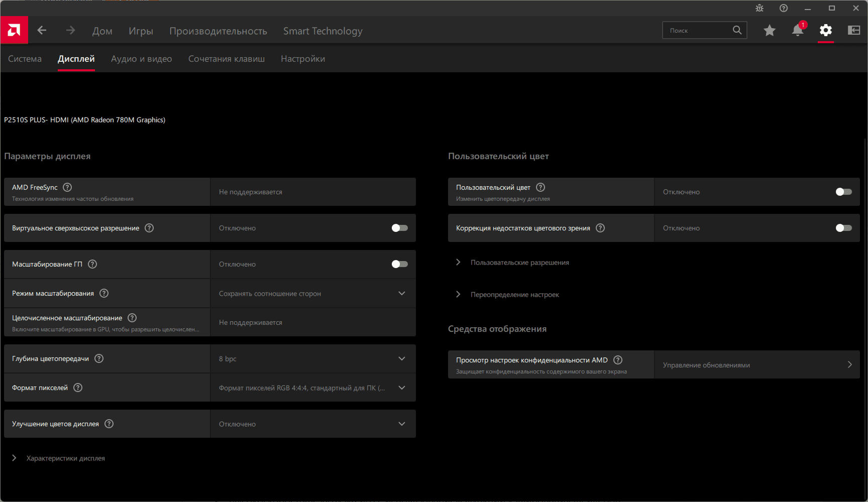Open Управление обновлениями privacy settings

756,365
